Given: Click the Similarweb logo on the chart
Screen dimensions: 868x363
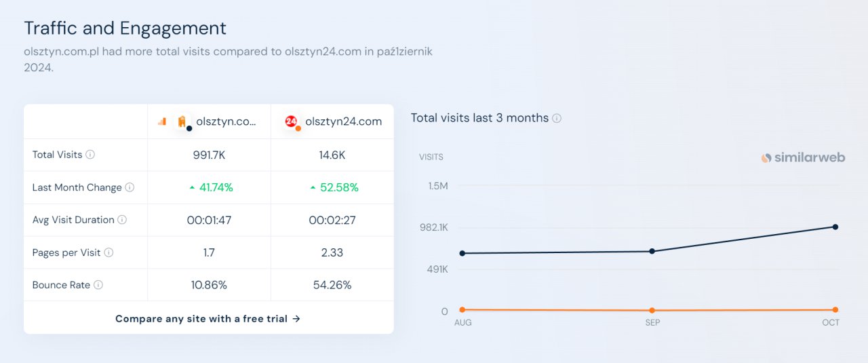Looking at the screenshot, I should coord(803,157).
